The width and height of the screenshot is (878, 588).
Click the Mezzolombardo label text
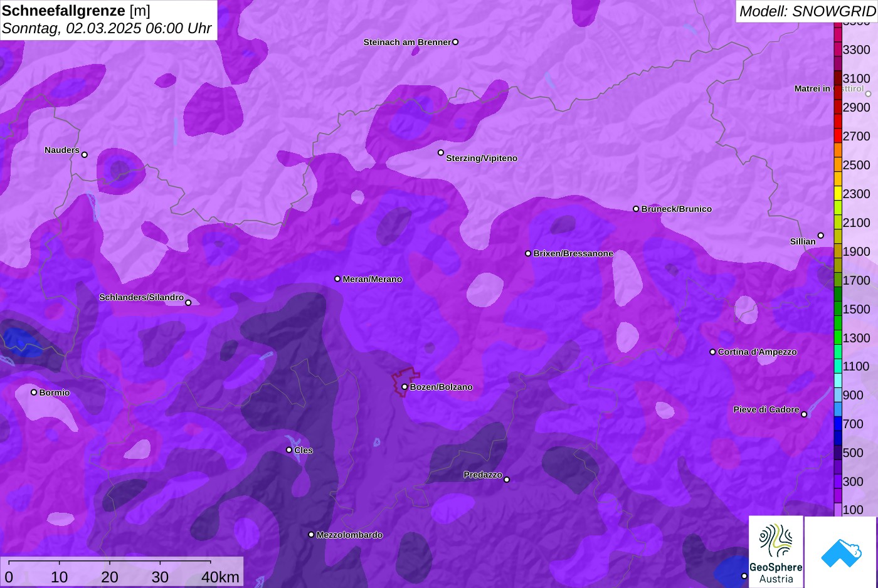coord(349,535)
